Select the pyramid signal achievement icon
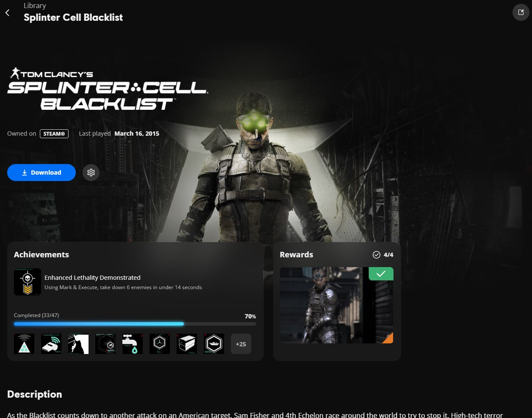The width and height of the screenshot is (532, 418). pos(24,344)
